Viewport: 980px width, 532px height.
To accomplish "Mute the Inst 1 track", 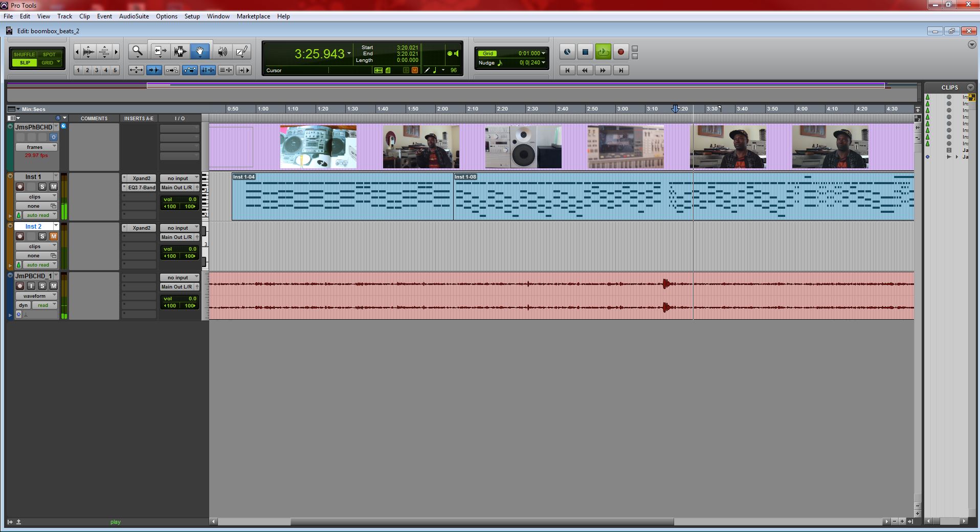I will tap(53, 187).
